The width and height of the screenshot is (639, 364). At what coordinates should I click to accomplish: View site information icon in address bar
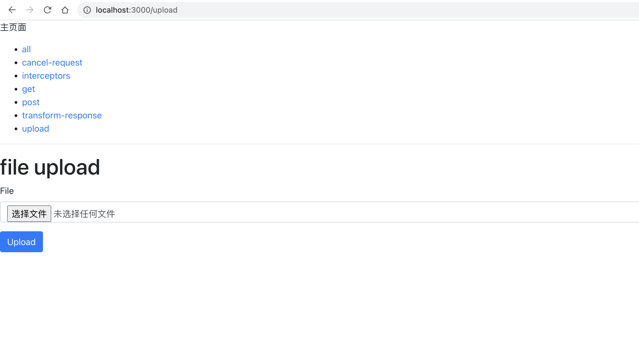[87, 10]
